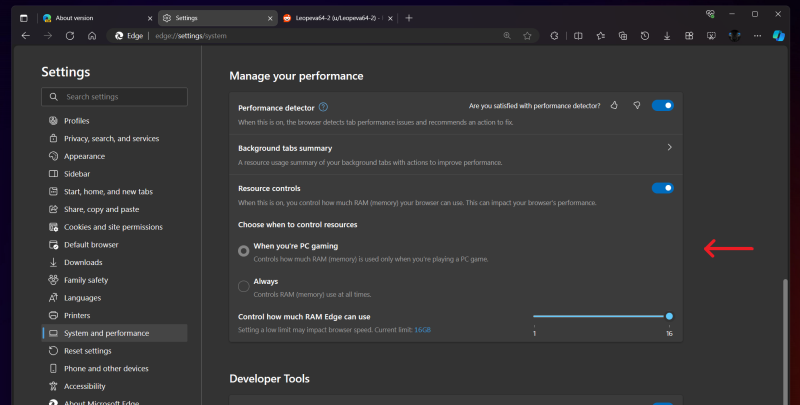Choose the When you're PC gaming option
The width and height of the screenshot is (800, 405).
click(x=244, y=251)
